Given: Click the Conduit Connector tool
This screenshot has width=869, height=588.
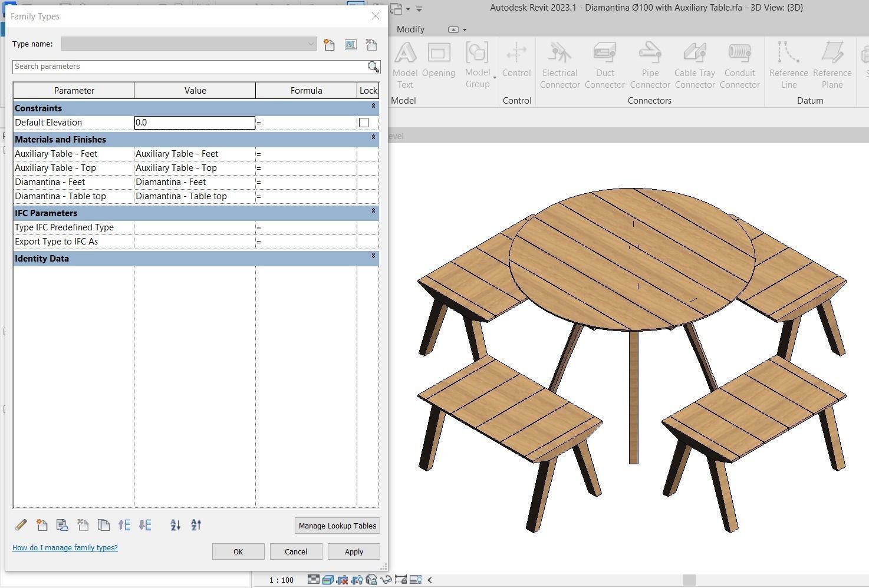Looking at the screenshot, I should pos(740,65).
